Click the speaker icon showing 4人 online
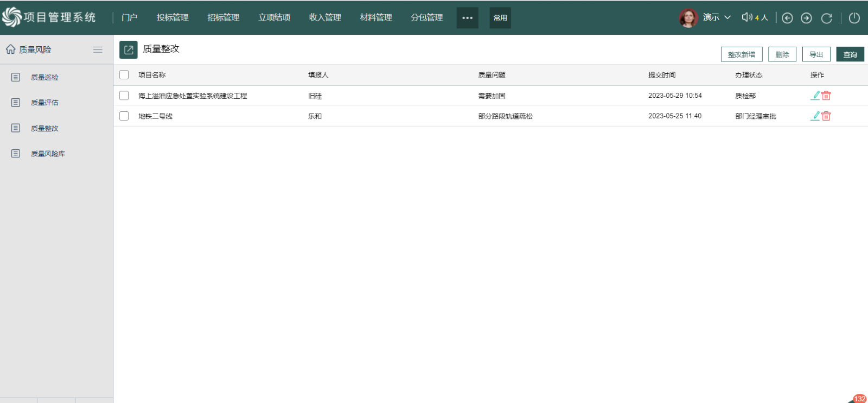 pyautogui.click(x=747, y=17)
